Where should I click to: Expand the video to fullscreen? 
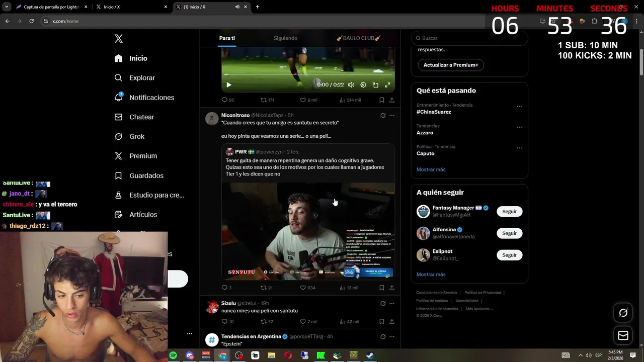[387, 85]
